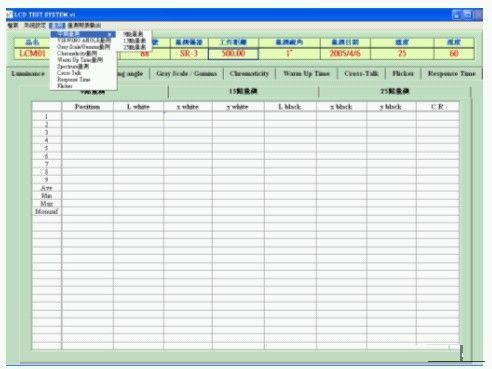Select the Cross-Talk tab

(x=361, y=74)
